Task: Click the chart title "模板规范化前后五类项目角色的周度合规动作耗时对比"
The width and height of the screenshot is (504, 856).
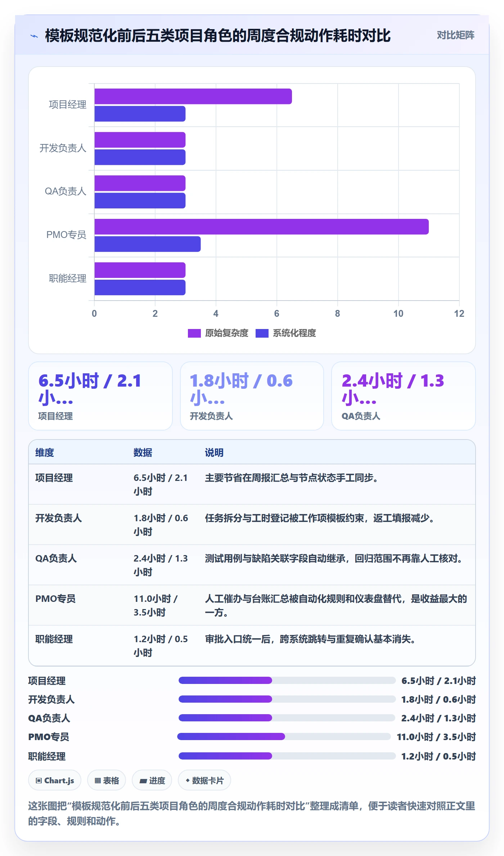Action: (x=218, y=36)
